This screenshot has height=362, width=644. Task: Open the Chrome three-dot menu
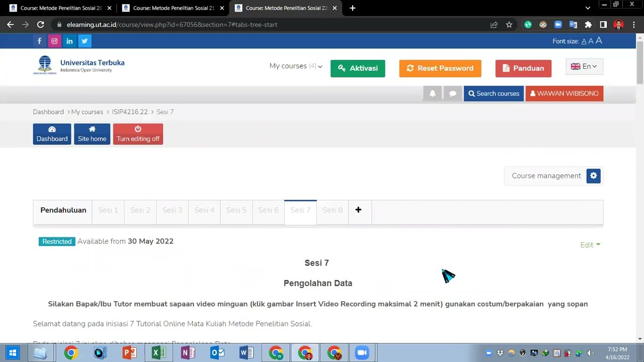tap(633, 25)
